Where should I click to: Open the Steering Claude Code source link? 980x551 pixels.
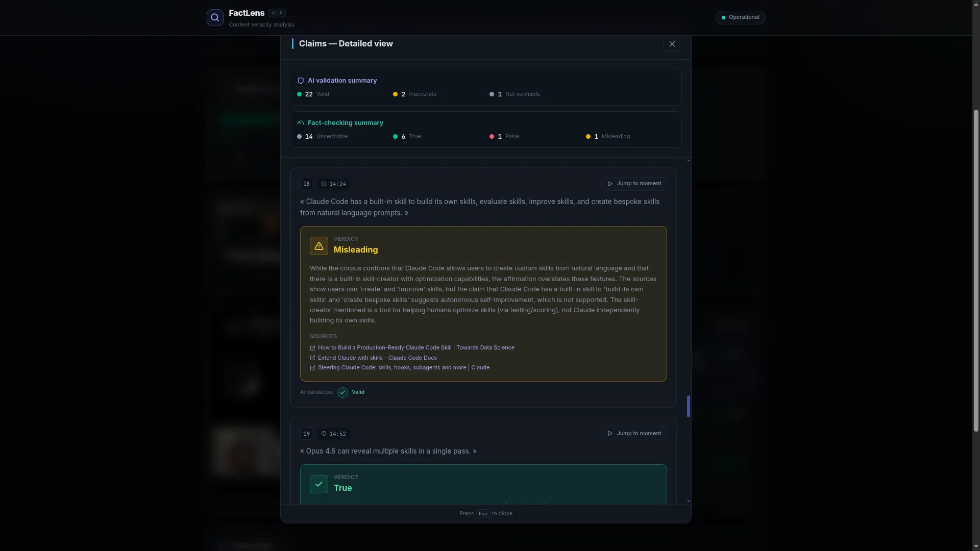point(404,368)
